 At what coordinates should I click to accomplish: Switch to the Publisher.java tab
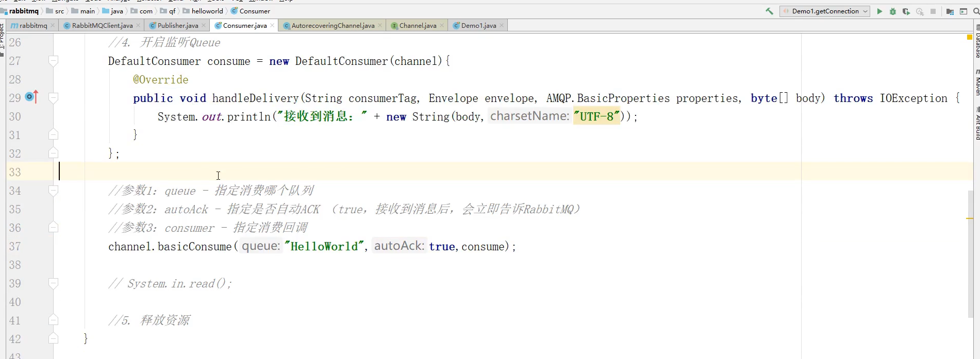(x=177, y=25)
